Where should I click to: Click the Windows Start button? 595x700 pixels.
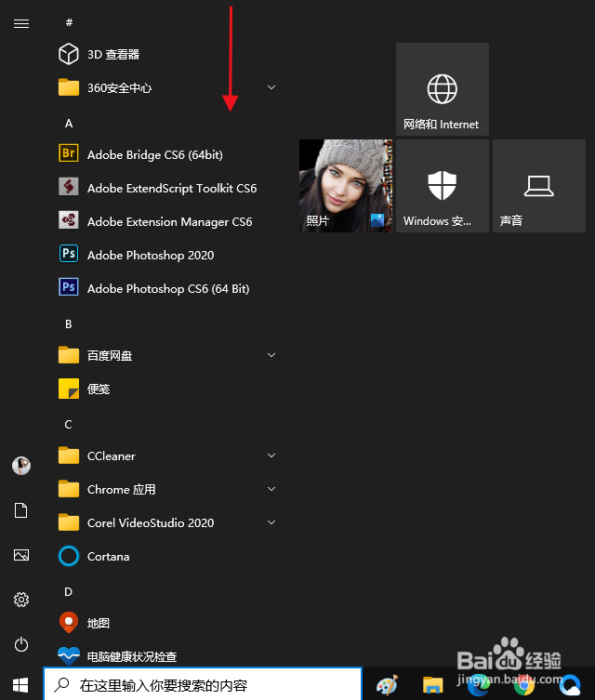(x=21, y=685)
